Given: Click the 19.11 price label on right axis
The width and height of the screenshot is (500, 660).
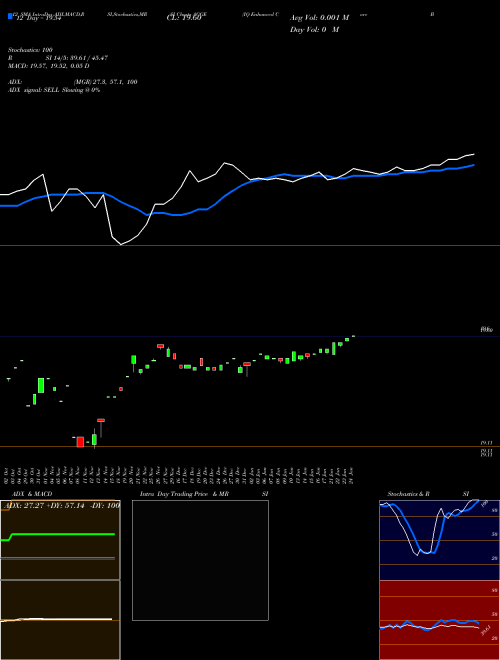Looking at the screenshot, I should click(x=487, y=443).
